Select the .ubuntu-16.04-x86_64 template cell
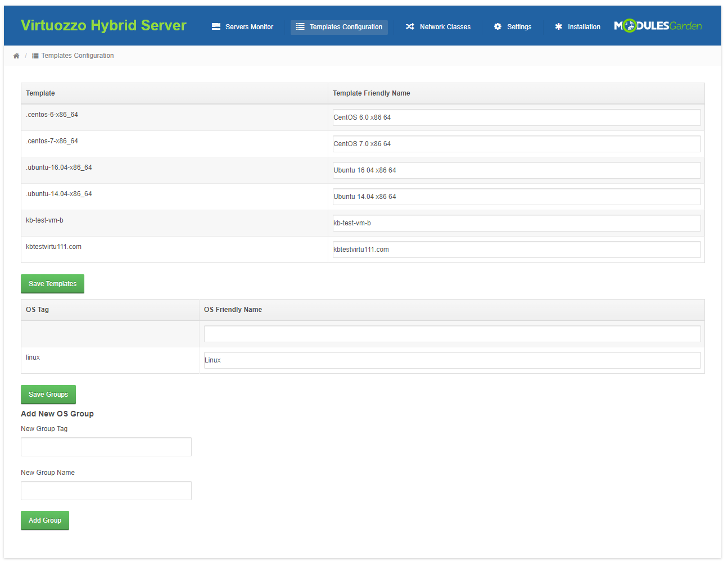 tap(174, 170)
